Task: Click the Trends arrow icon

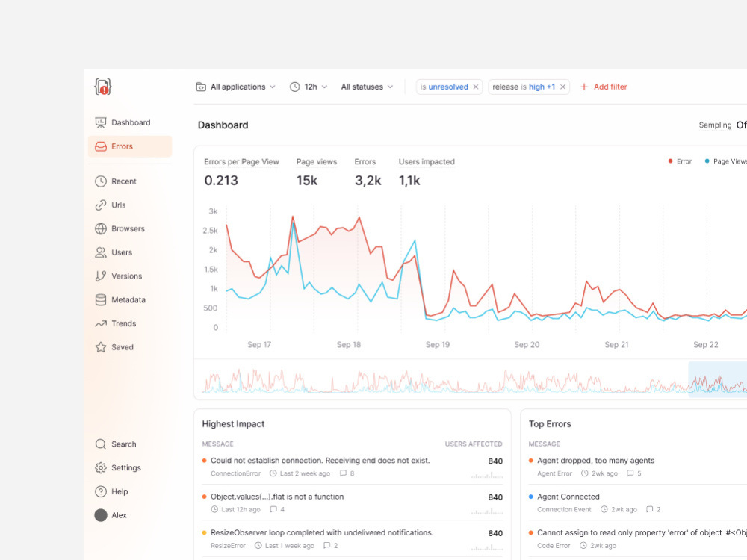Action: [101, 324]
